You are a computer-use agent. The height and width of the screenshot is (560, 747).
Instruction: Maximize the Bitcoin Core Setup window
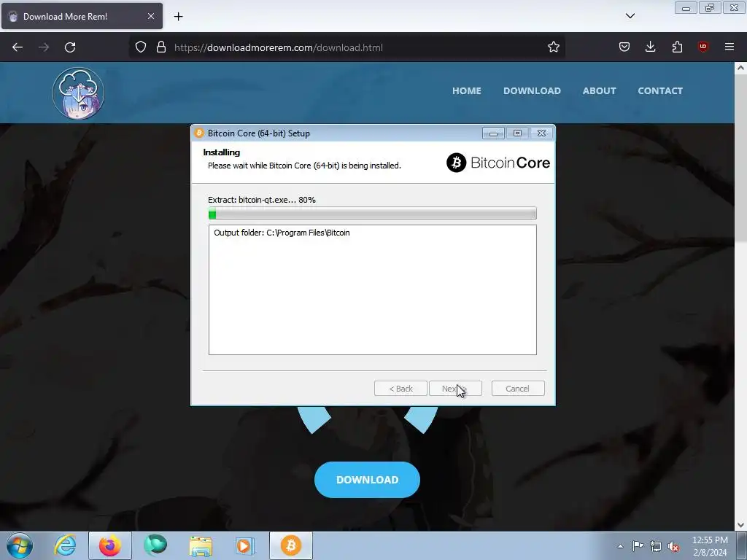517,133
